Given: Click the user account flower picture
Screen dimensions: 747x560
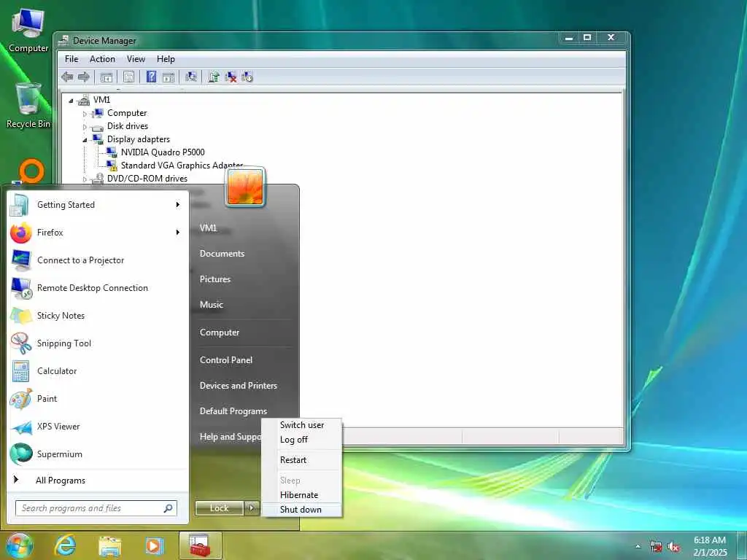Looking at the screenshot, I should [245, 187].
